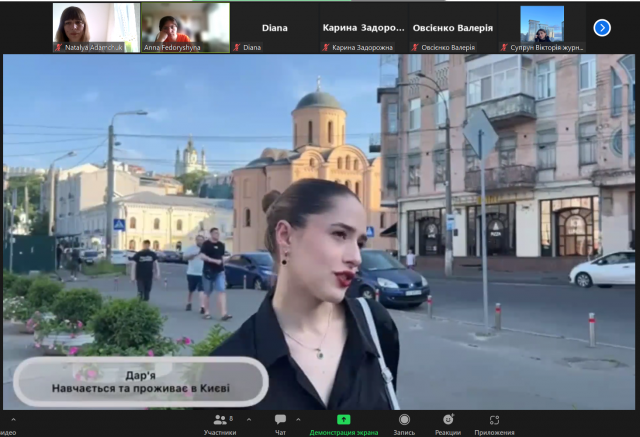The image size is (640, 437).
Task: Click the Видео label in the toolbar
Action: (8, 432)
